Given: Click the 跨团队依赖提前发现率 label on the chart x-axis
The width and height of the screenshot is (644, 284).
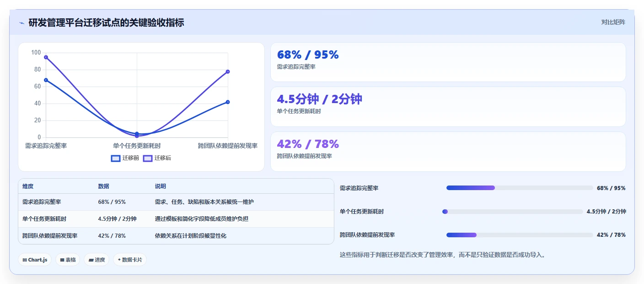Looking at the screenshot, I should pos(228,146).
